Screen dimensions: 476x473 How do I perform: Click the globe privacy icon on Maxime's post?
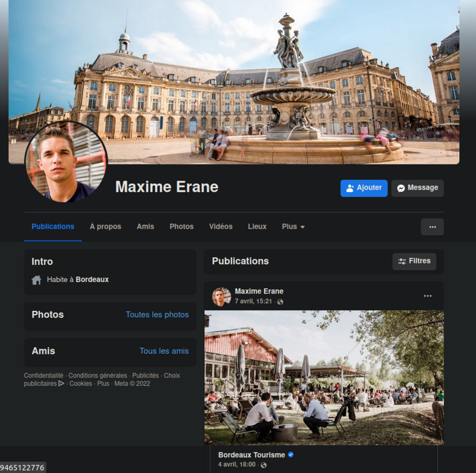280,302
